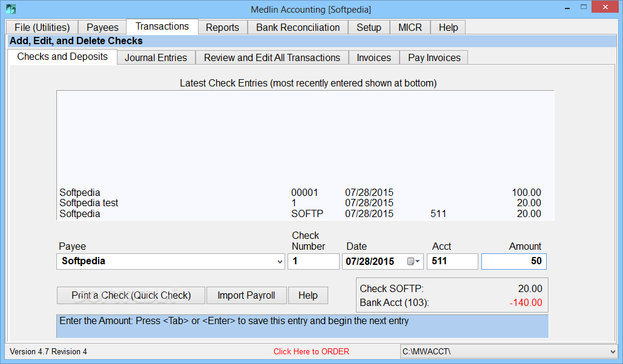
Task: Select the Softpedia test check entry row
Action: [300, 203]
